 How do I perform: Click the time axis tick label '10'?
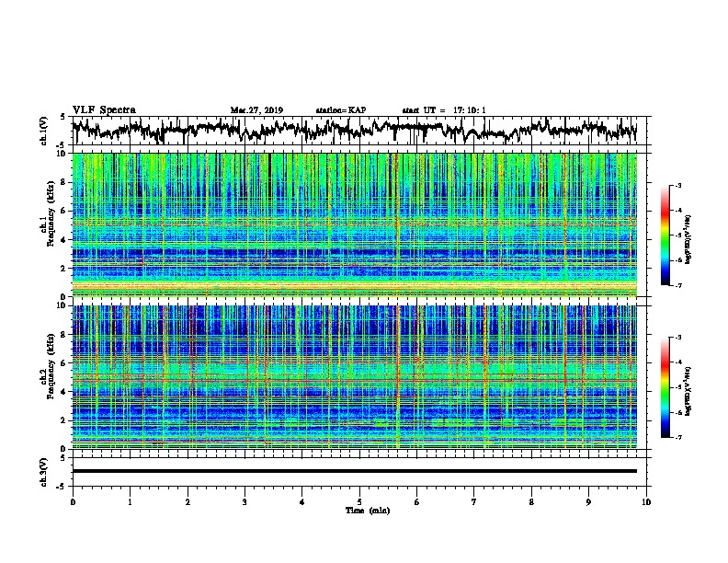pyautogui.click(x=646, y=502)
